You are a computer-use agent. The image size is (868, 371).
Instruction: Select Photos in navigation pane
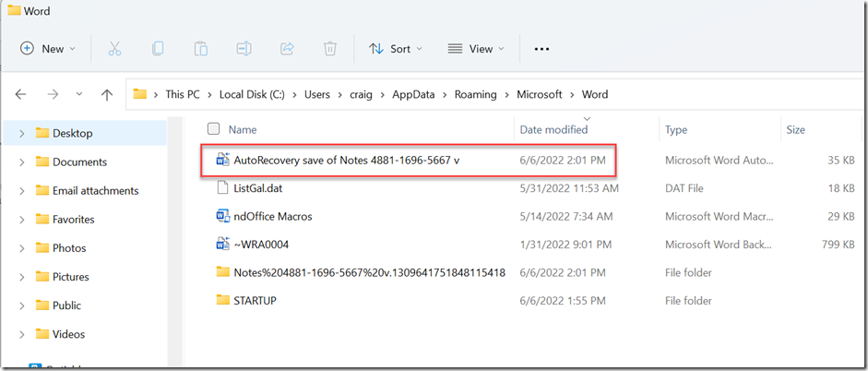(x=69, y=248)
